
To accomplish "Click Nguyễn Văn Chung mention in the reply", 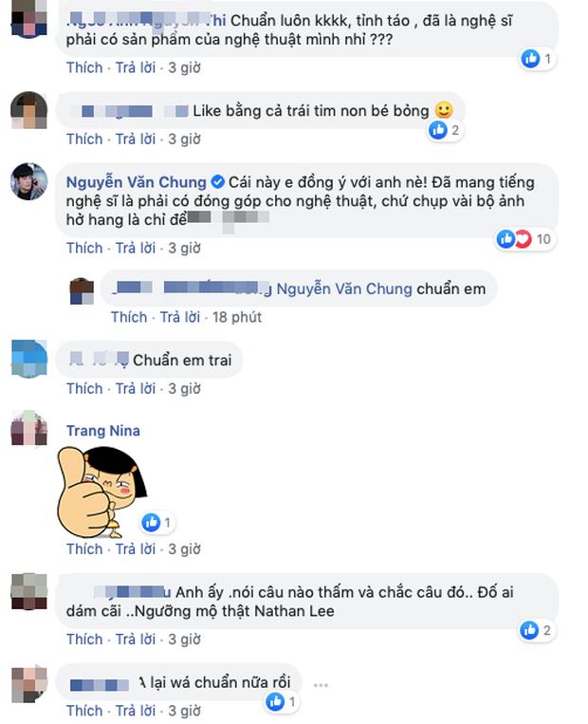I will 344,289.
